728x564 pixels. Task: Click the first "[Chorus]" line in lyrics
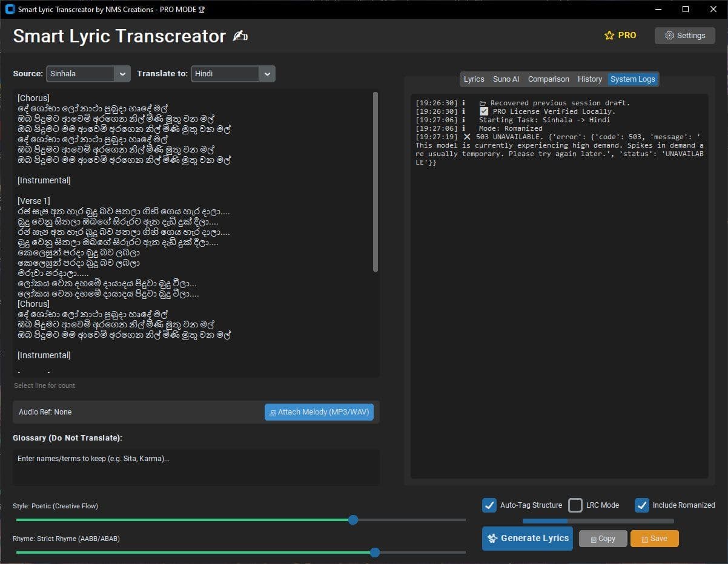[x=33, y=98]
